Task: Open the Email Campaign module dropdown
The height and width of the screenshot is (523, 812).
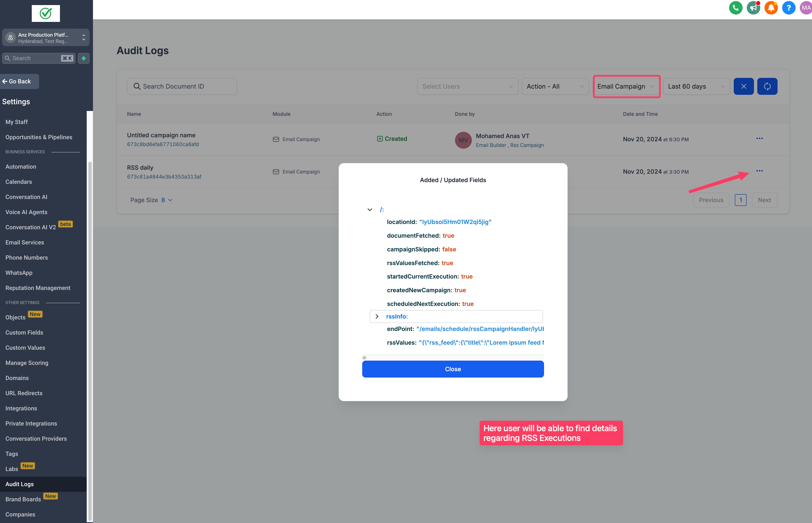Action: 626,86
